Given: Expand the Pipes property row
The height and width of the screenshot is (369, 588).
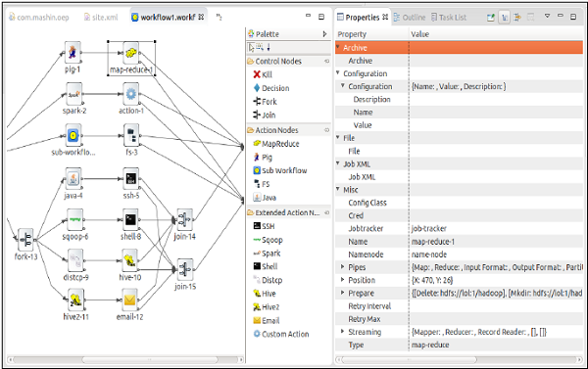Looking at the screenshot, I should [x=342, y=267].
